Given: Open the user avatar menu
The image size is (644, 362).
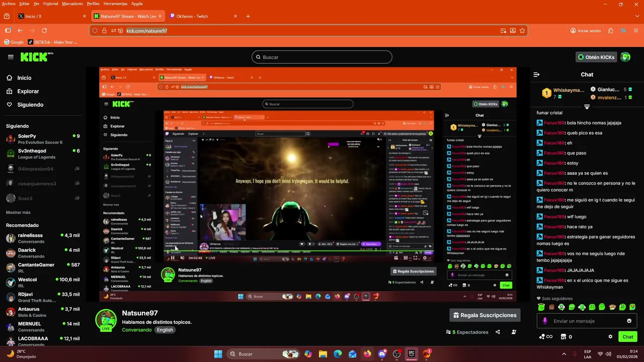Looking at the screenshot, I should [x=625, y=57].
